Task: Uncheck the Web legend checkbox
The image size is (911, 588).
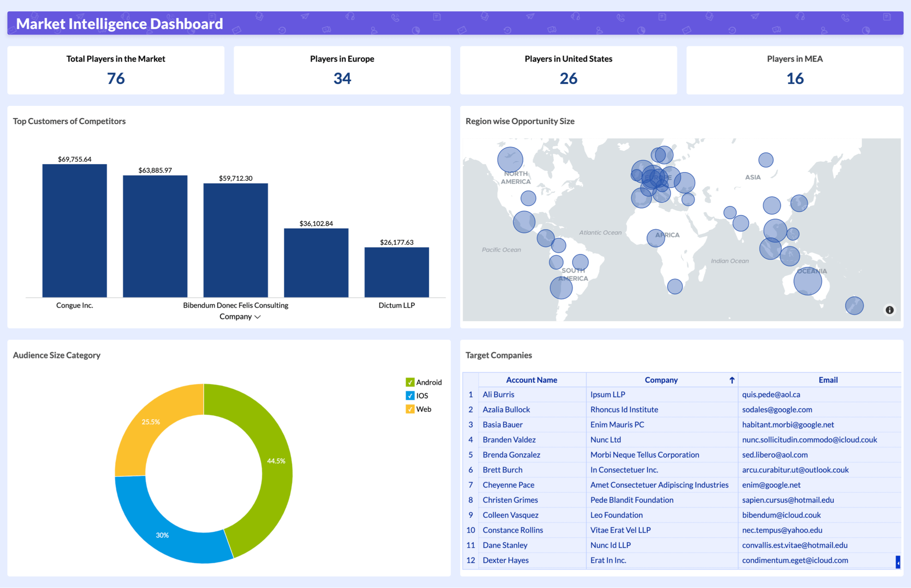Action: click(410, 409)
